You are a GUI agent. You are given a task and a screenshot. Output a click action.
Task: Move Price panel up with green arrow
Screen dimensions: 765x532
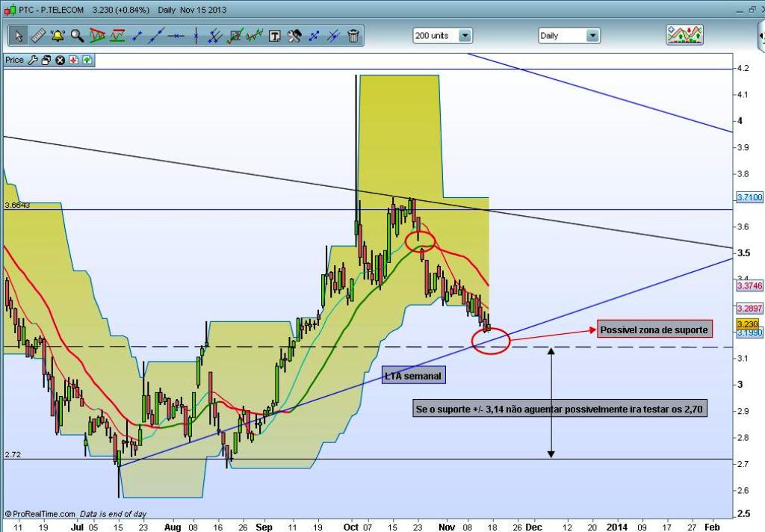(x=87, y=60)
